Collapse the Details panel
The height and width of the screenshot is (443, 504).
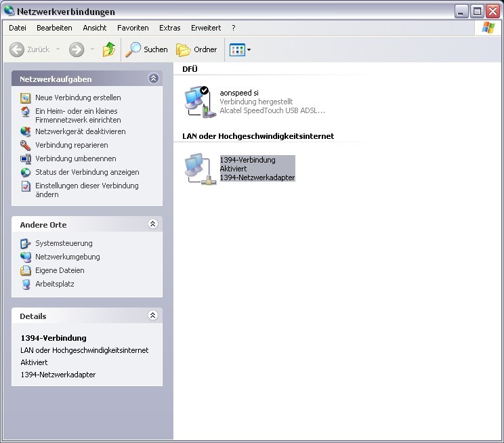pos(153,315)
